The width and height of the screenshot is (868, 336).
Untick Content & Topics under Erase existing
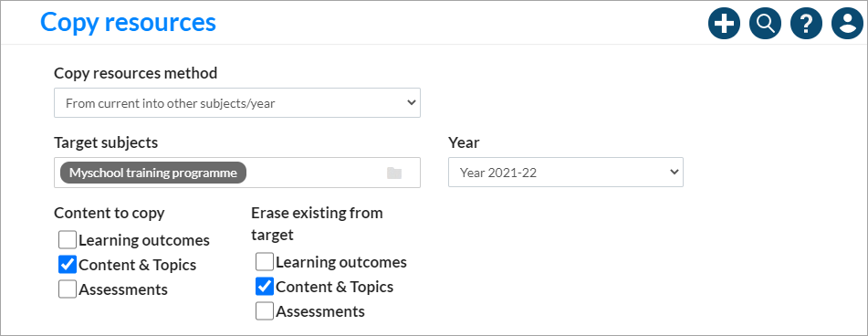[265, 287]
